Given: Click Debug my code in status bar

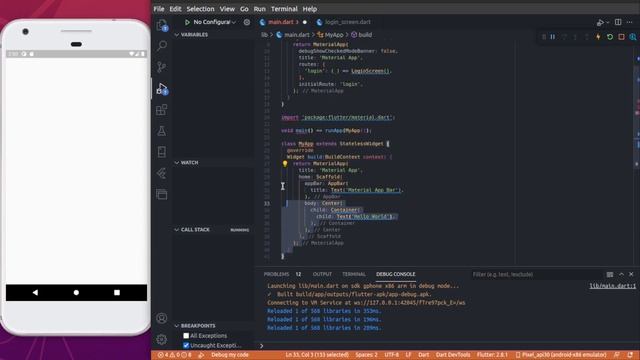Looking at the screenshot, I should point(230,355).
